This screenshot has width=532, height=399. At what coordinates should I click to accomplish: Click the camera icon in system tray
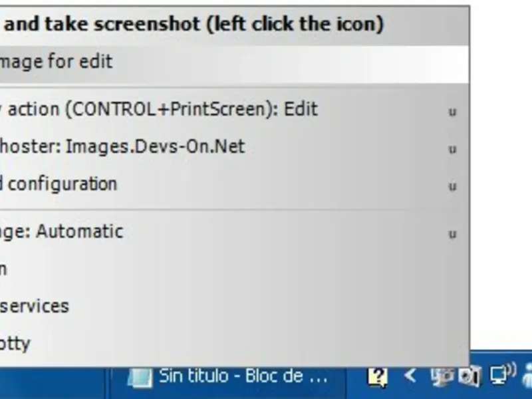469,377
